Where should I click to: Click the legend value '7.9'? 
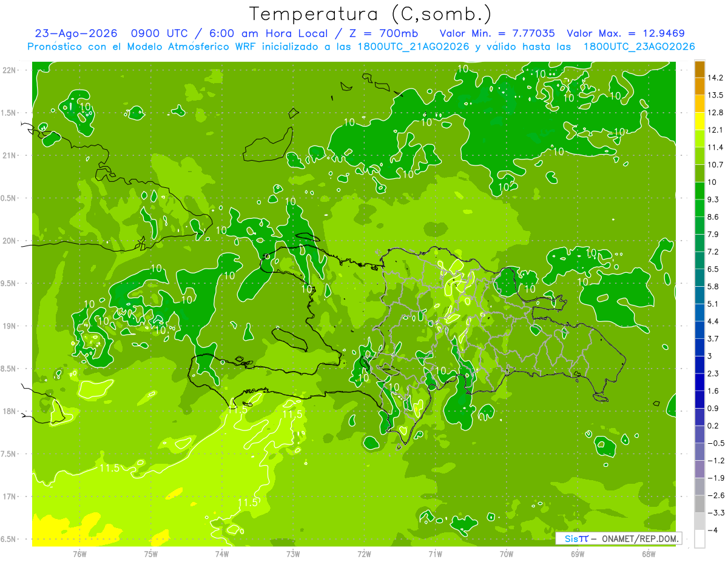[713, 234]
